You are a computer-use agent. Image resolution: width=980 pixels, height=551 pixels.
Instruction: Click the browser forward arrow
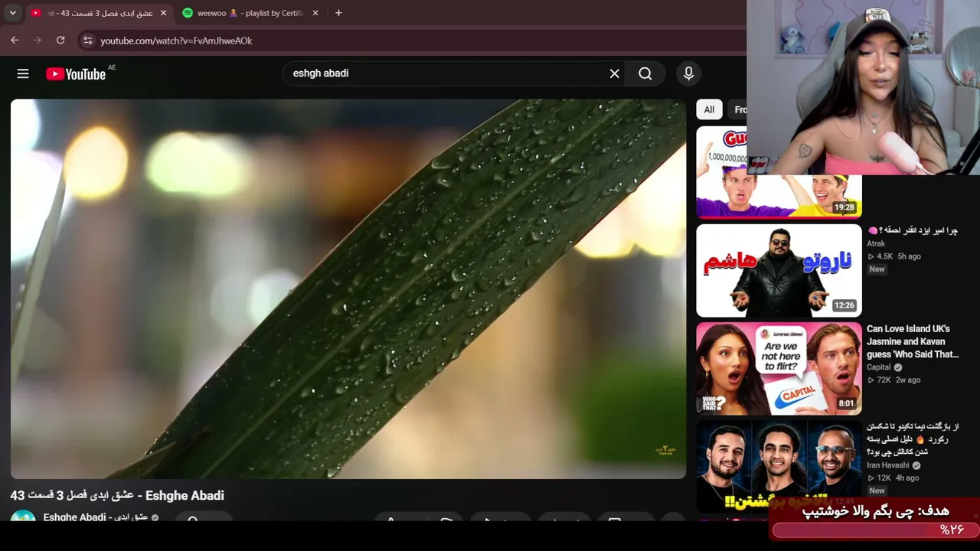coord(38,40)
